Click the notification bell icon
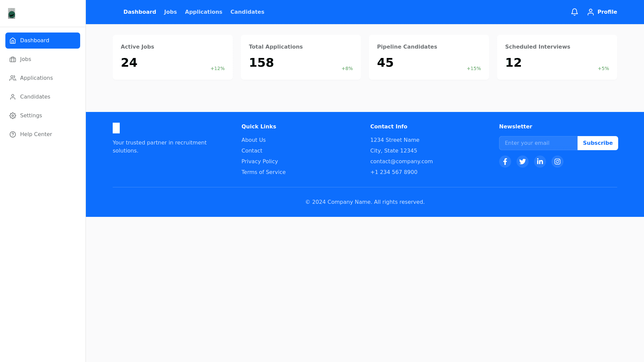Viewport: 644px width, 362px height. [x=574, y=12]
